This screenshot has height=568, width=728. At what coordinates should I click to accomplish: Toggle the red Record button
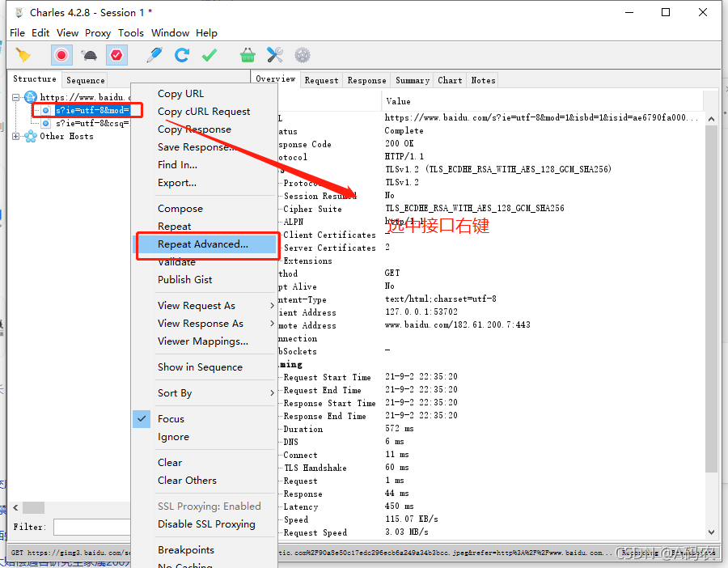pyautogui.click(x=61, y=55)
